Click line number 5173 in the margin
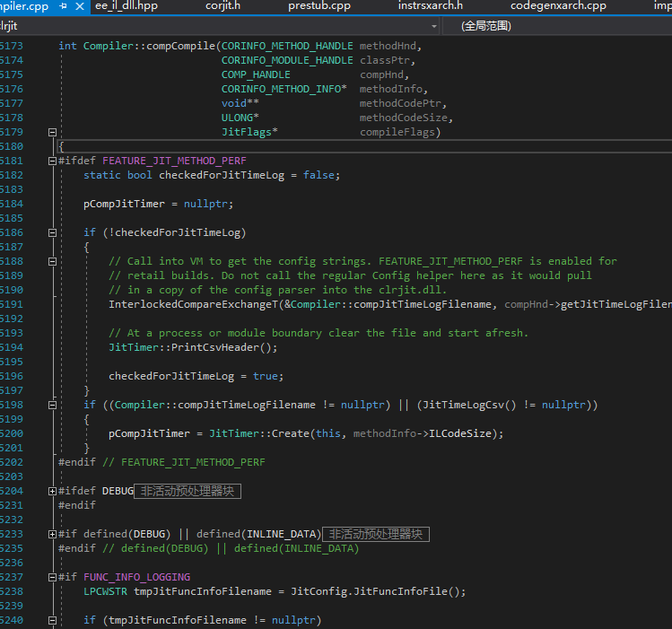This screenshot has height=629, width=672. 11,46
